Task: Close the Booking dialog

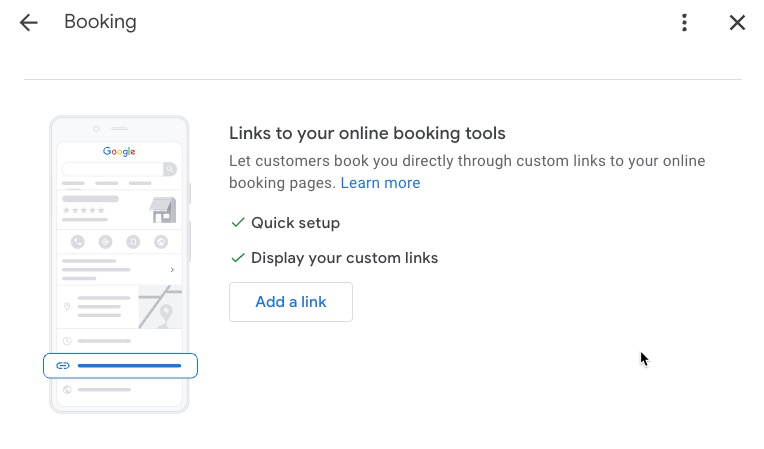Action: coord(737,22)
